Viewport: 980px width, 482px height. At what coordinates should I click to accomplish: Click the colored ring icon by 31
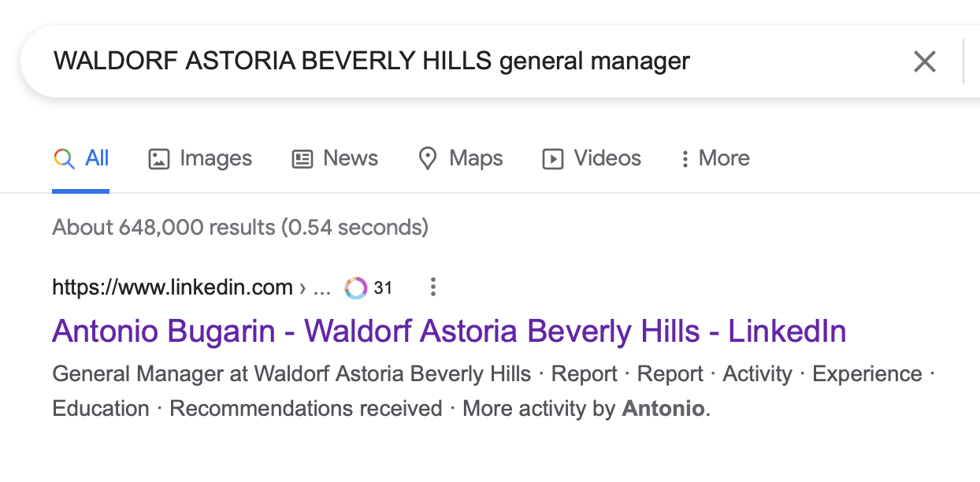(356, 288)
